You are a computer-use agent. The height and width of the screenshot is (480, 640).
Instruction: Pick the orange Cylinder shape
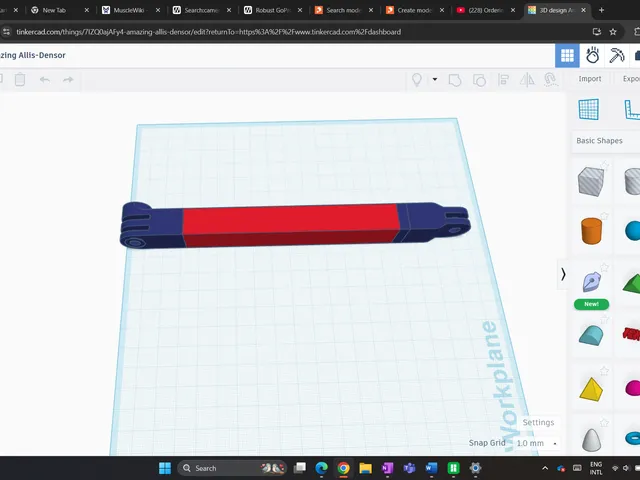[591, 231]
